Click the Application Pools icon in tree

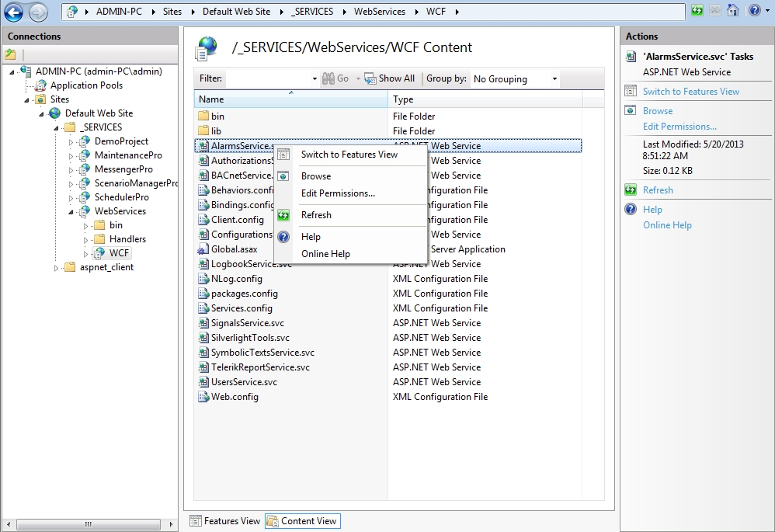tap(40, 85)
